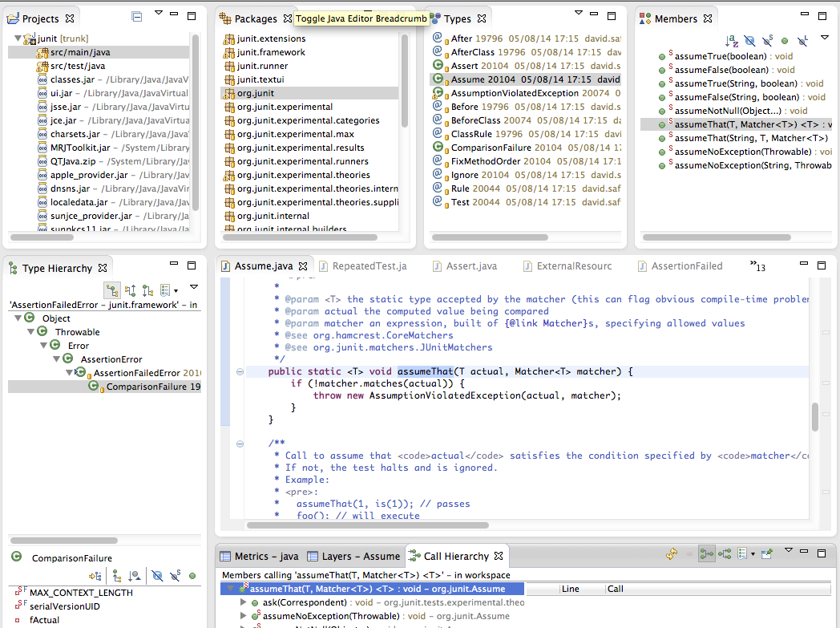840x628 pixels.
Task: Switch to the Assert.java editor tab
Action: (x=466, y=266)
